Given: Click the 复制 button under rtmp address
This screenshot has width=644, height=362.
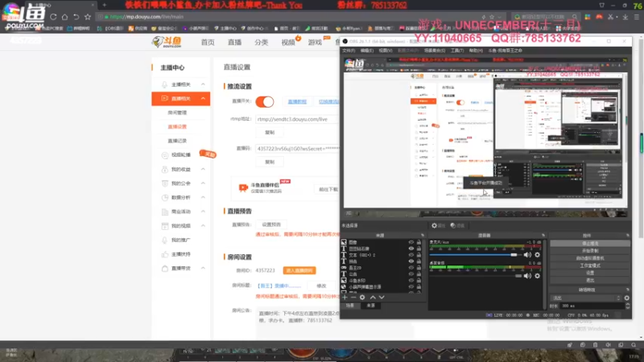Looking at the screenshot, I should coord(270,133).
